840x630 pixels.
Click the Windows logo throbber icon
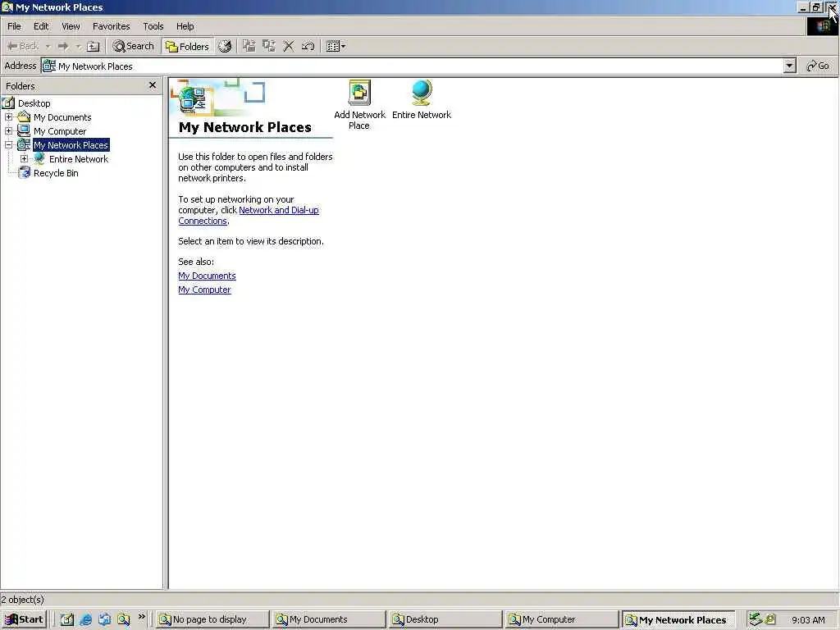[822, 26]
